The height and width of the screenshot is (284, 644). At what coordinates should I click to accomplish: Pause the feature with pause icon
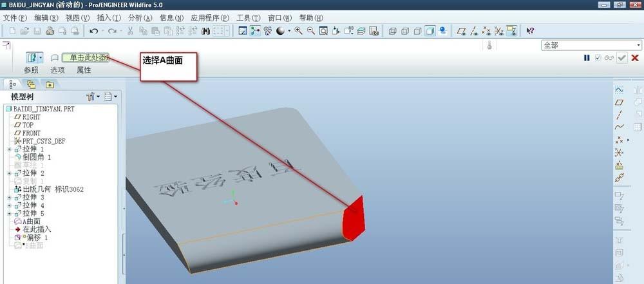click(587, 58)
